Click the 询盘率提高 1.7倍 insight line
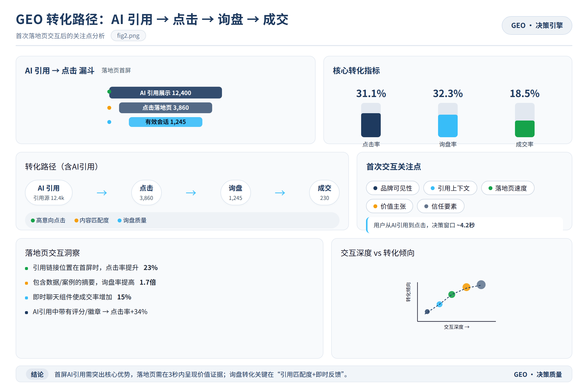Viewport: 588px width, 392px height. click(x=90, y=282)
